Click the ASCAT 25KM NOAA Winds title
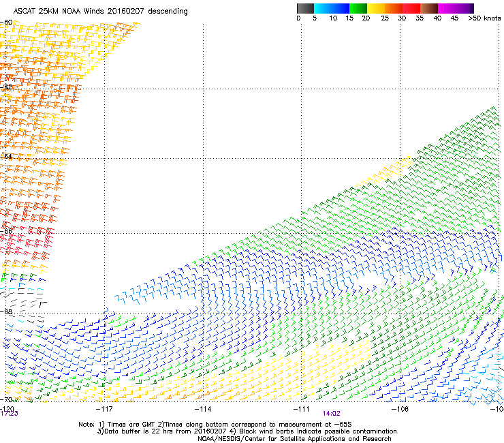Screen dimensions: 504x443 100,12
